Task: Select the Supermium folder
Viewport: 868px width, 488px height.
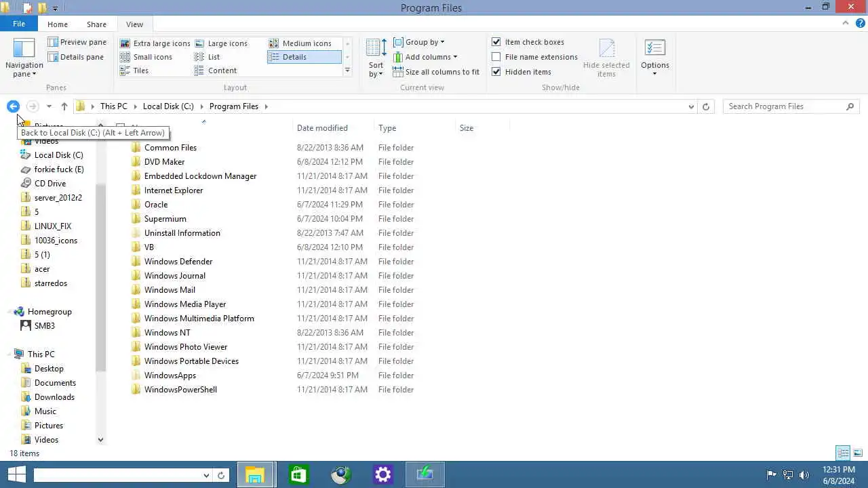Action: pyautogui.click(x=165, y=219)
